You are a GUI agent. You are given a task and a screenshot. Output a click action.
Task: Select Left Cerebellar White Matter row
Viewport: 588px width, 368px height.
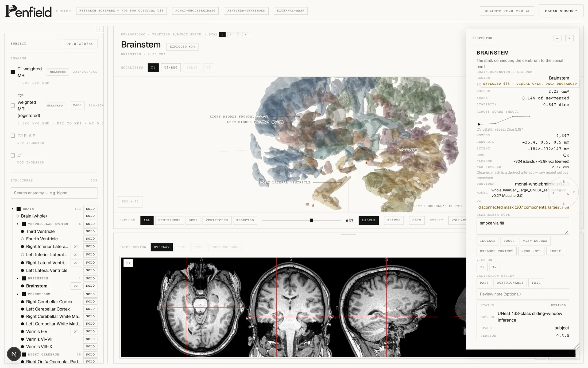click(53, 324)
